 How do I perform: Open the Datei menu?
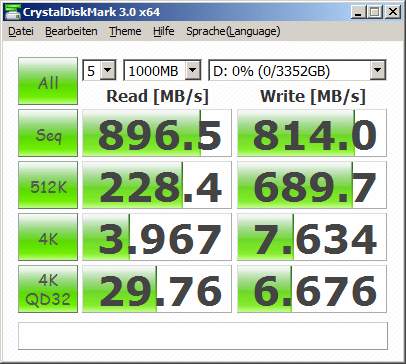tap(21, 31)
